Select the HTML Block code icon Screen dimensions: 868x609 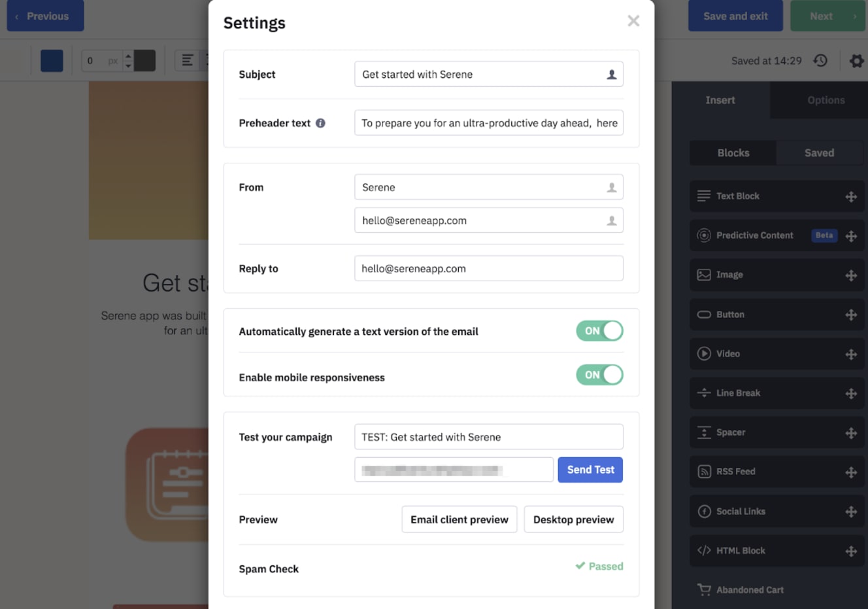click(704, 551)
